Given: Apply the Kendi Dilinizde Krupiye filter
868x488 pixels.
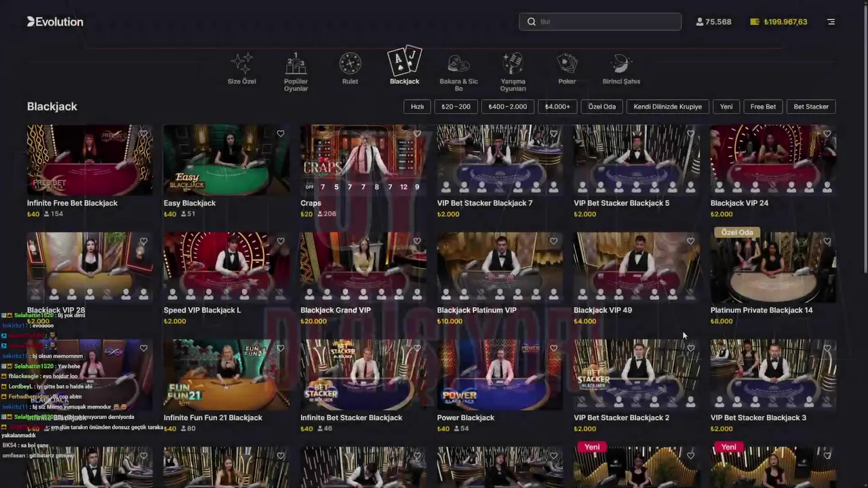Looking at the screenshot, I should pos(668,106).
